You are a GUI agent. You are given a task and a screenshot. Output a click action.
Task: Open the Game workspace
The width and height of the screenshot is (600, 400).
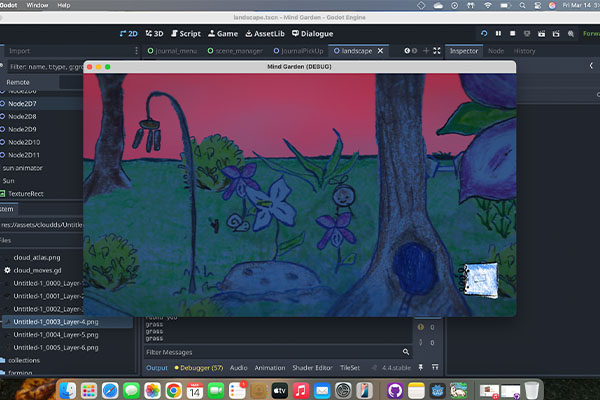(x=223, y=34)
